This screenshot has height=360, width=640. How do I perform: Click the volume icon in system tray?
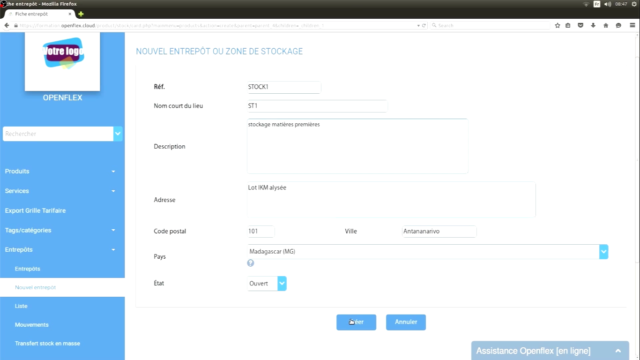pyautogui.click(x=608, y=4)
